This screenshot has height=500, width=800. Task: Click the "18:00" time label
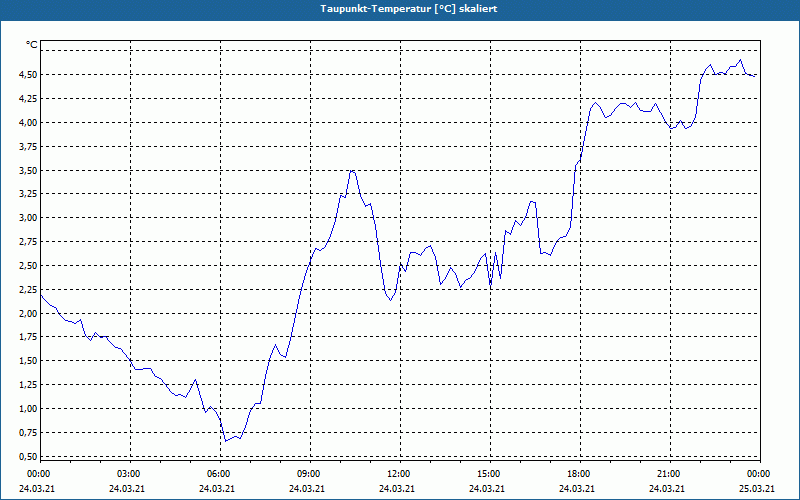pos(580,474)
